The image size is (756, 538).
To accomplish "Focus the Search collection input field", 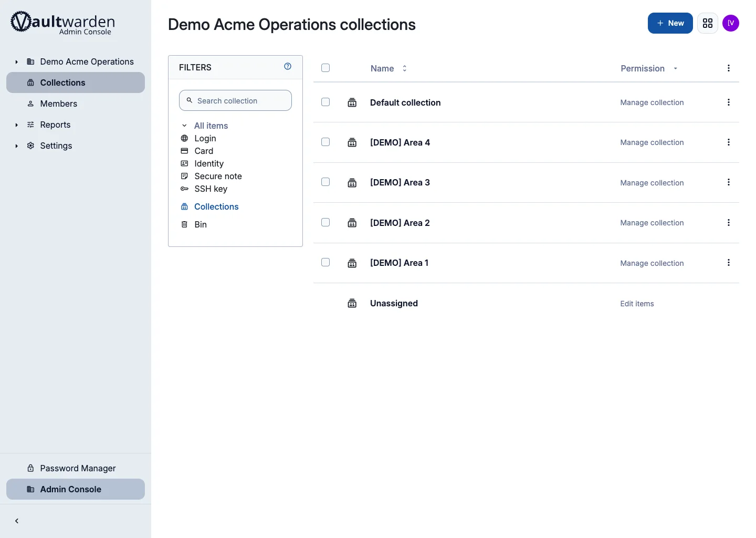I will pos(235,100).
